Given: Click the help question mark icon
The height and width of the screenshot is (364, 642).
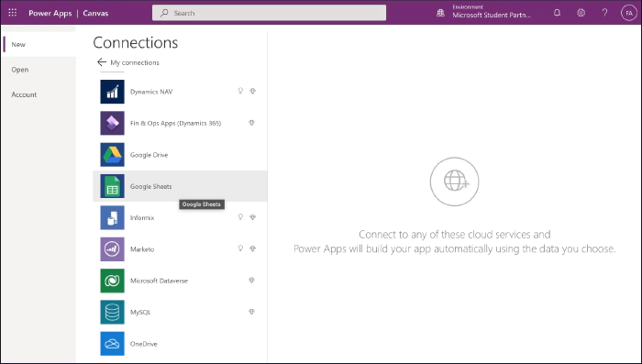Looking at the screenshot, I should click(604, 13).
